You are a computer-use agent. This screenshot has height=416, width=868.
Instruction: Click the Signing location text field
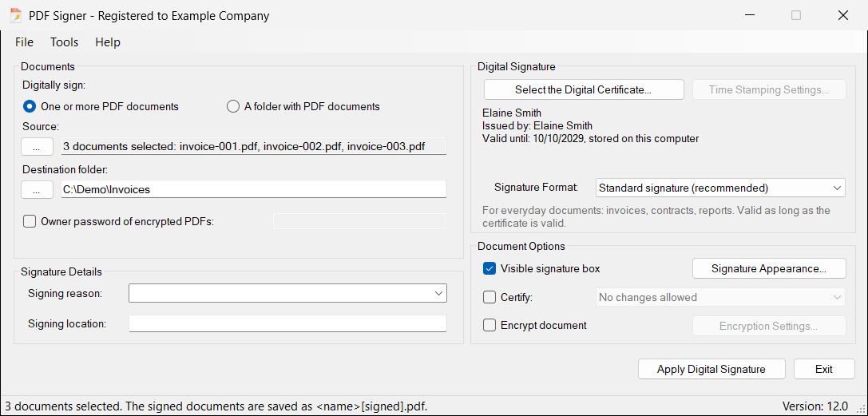(287, 323)
